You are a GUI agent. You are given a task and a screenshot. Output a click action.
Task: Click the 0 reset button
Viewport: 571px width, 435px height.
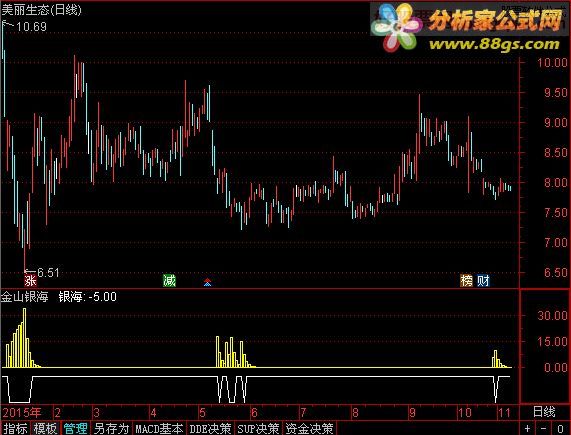[560, 428]
